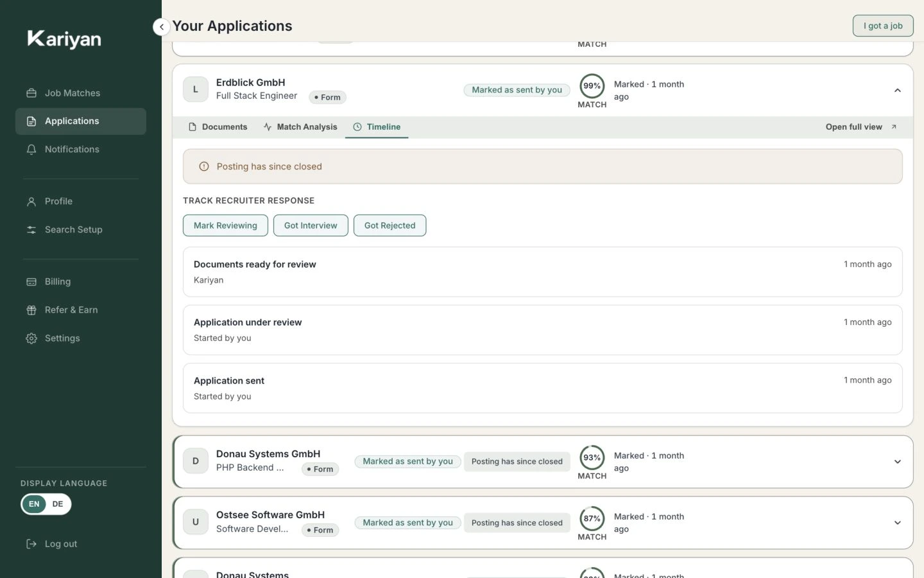Click the 99% match ring for Erdblick
The image size is (924, 578).
(x=592, y=86)
